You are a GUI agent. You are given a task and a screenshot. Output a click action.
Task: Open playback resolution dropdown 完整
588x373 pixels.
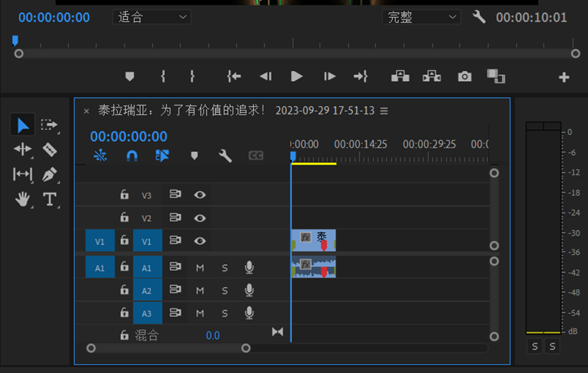tap(421, 17)
